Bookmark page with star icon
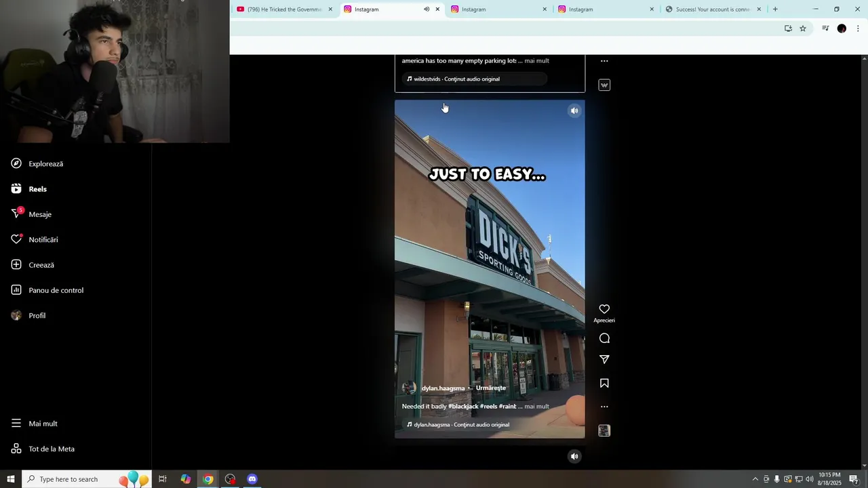This screenshot has width=868, height=488. pyautogui.click(x=803, y=28)
